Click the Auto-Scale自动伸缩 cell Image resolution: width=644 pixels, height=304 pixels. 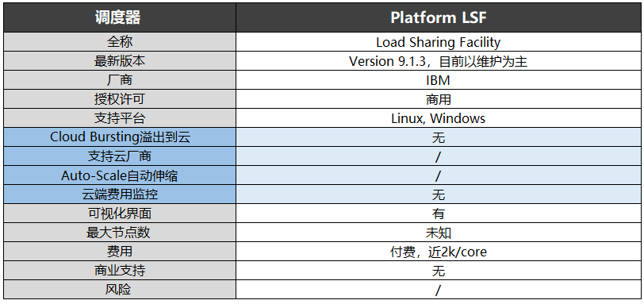(120, 175)
